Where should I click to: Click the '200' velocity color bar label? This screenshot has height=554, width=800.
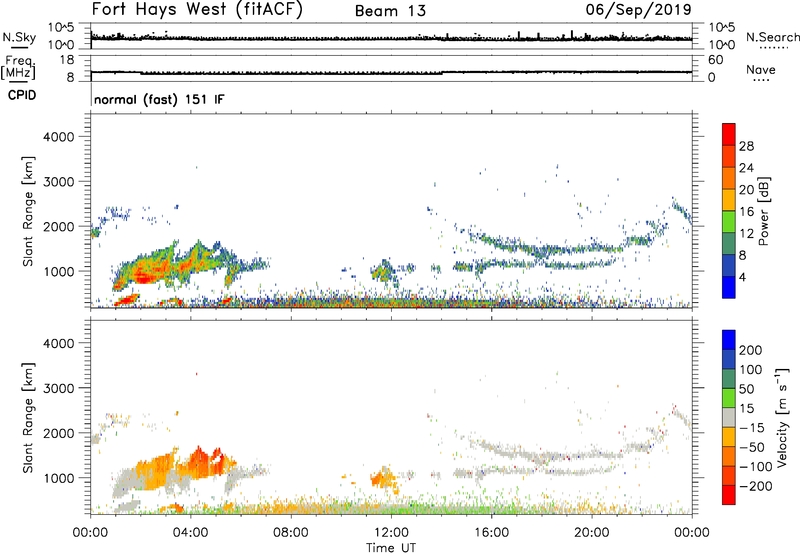pyautogui.click(x=751, y=350)
